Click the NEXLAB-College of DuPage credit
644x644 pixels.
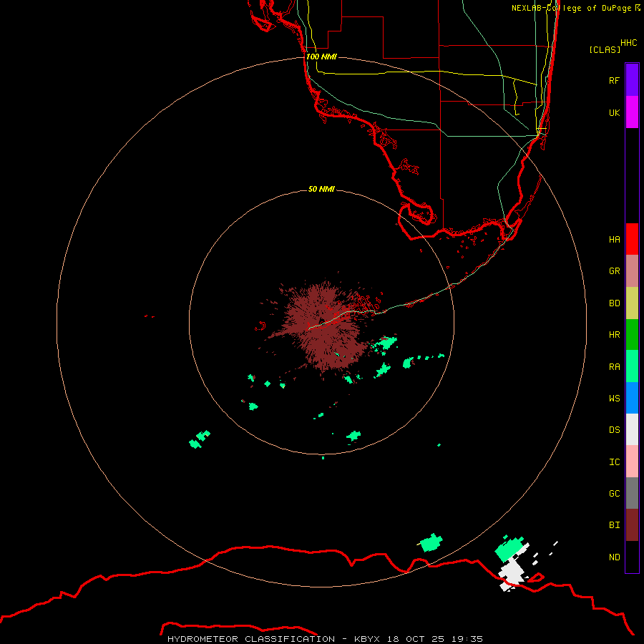pyautogui.click(x=571, y=8)
